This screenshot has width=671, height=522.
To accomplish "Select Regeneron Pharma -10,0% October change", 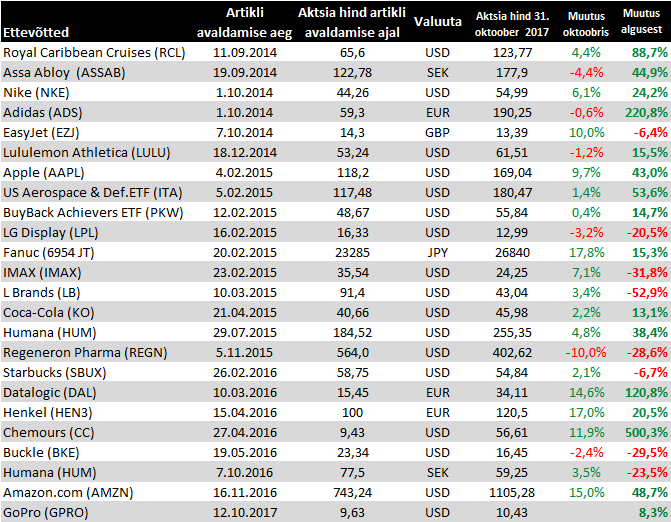I will pyautogui.click(x=586, y=353).
